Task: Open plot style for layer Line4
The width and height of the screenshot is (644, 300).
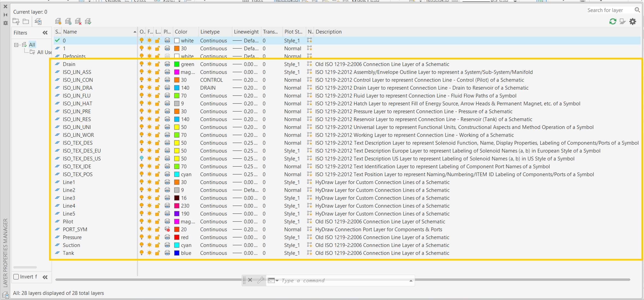Action: 292,206
